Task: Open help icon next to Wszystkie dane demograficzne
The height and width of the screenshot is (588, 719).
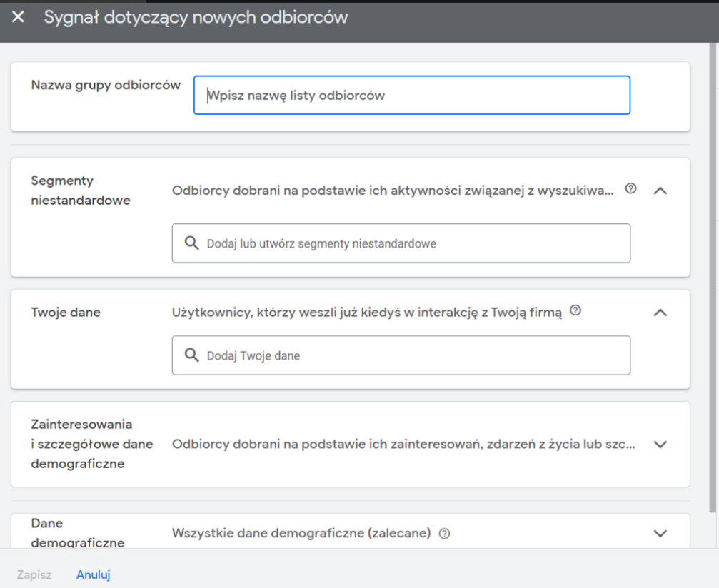Action: pyautogui.click(x=444, y=534)
